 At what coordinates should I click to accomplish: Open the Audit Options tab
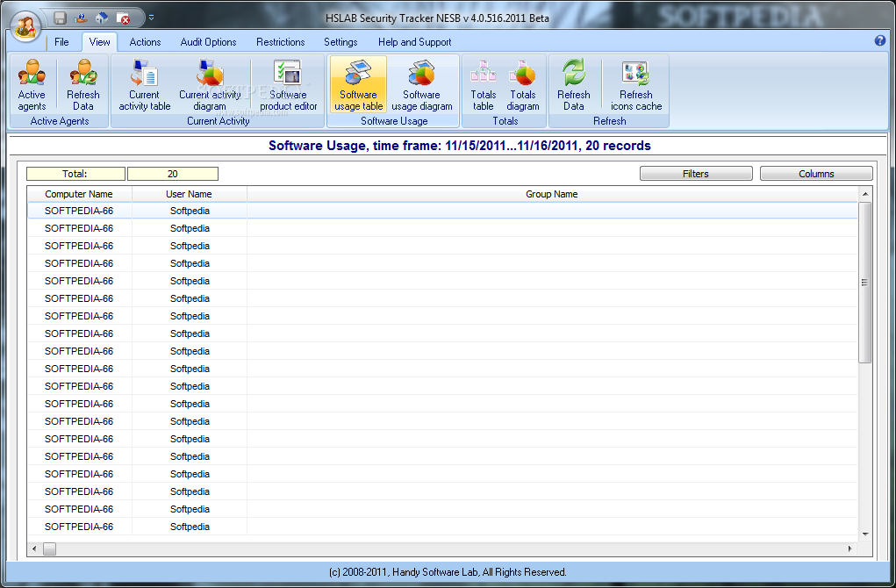(x=208, y=42)
